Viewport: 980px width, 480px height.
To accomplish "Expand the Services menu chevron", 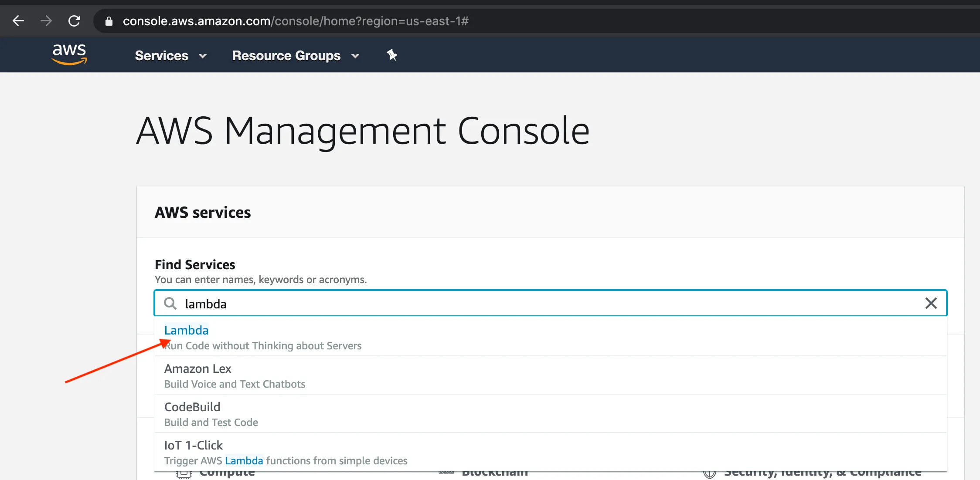I will click(x=203, y=56).
